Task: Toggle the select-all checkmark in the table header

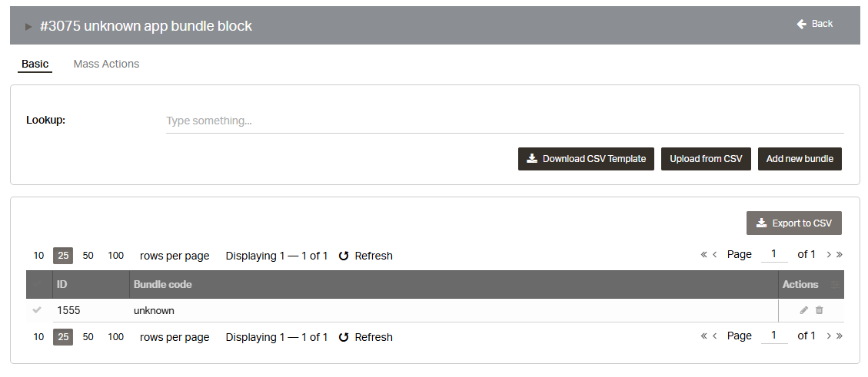Action: (x=36, y=284)
